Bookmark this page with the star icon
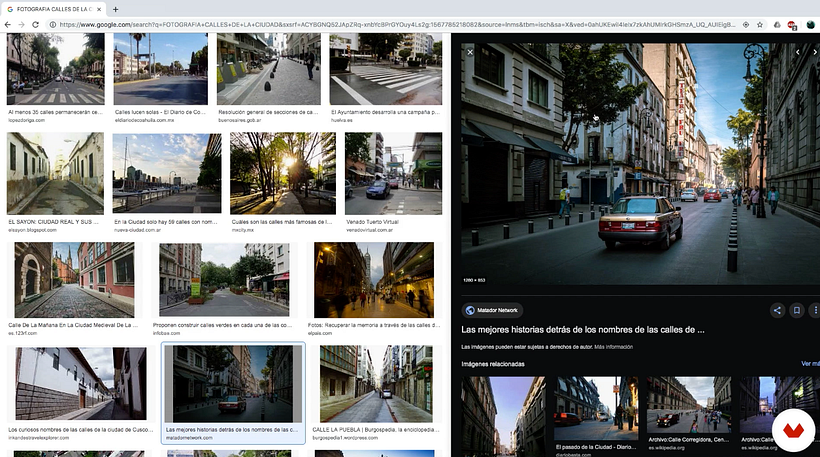 [759, 25]
